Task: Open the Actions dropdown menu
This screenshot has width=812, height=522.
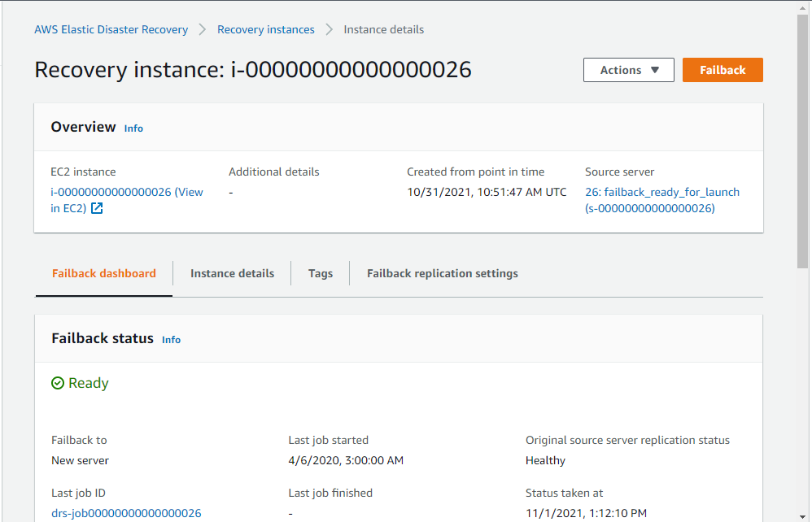Action: click(x=628, y=70)
